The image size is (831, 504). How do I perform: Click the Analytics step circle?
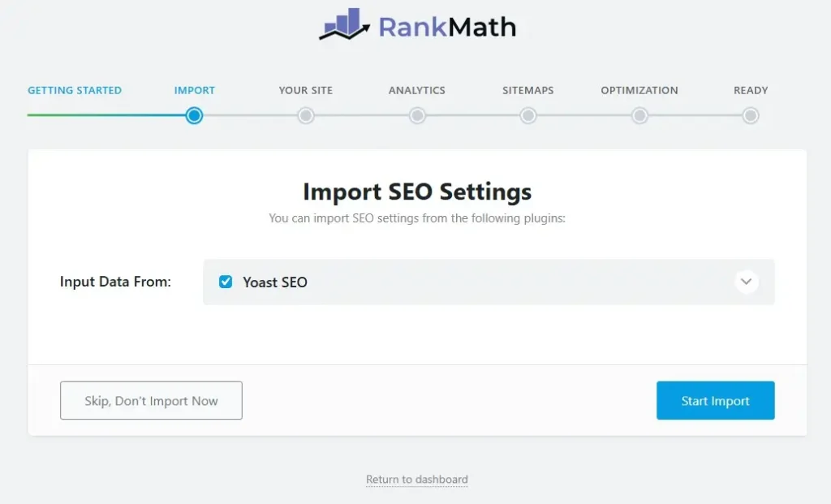tap(417, 116)
